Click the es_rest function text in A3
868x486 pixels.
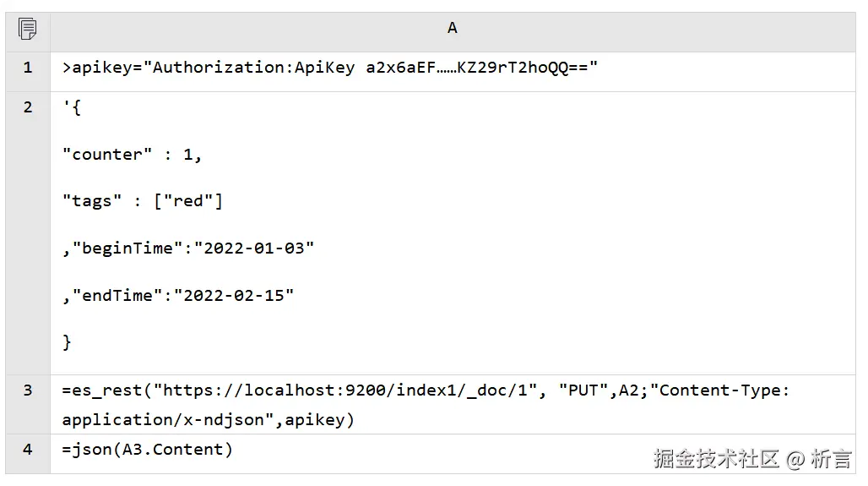102,390
